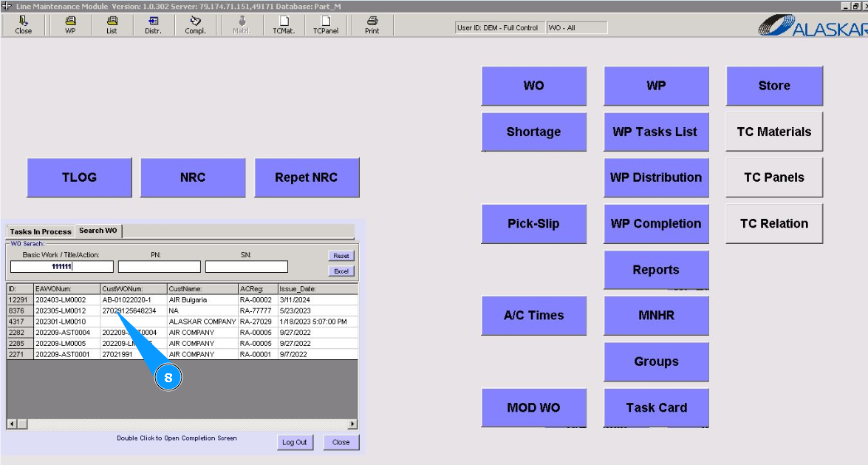Click the Log Out button

(295, 442)
